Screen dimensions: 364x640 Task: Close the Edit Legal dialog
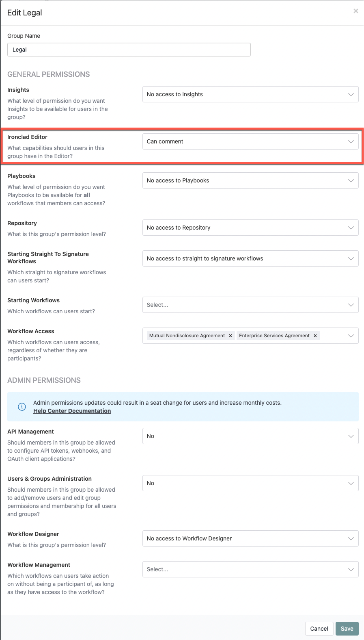(x=356, y=11)
